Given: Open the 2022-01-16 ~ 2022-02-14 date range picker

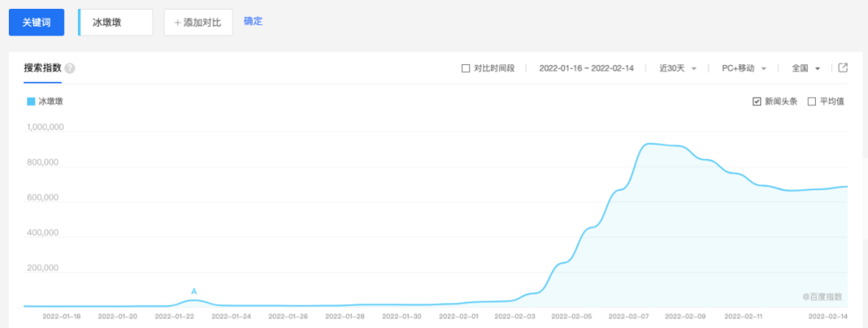Looking at the screenshot, I should pos(587,68).
